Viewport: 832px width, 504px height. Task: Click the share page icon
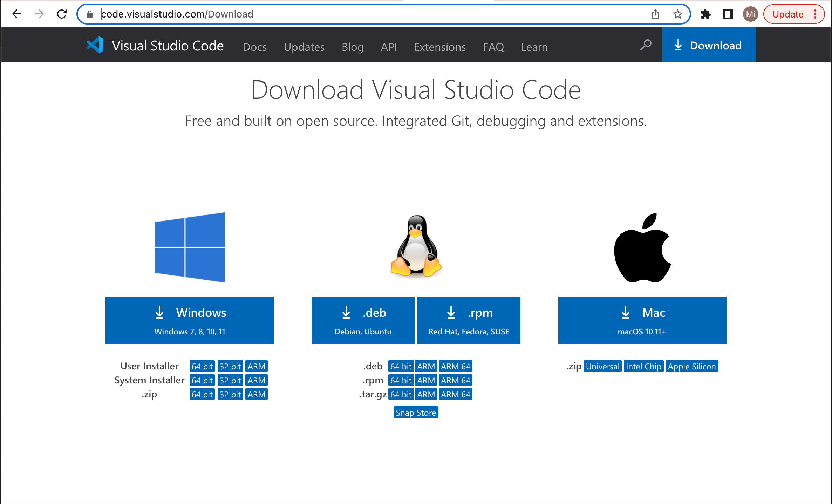(x=655, y=14)
